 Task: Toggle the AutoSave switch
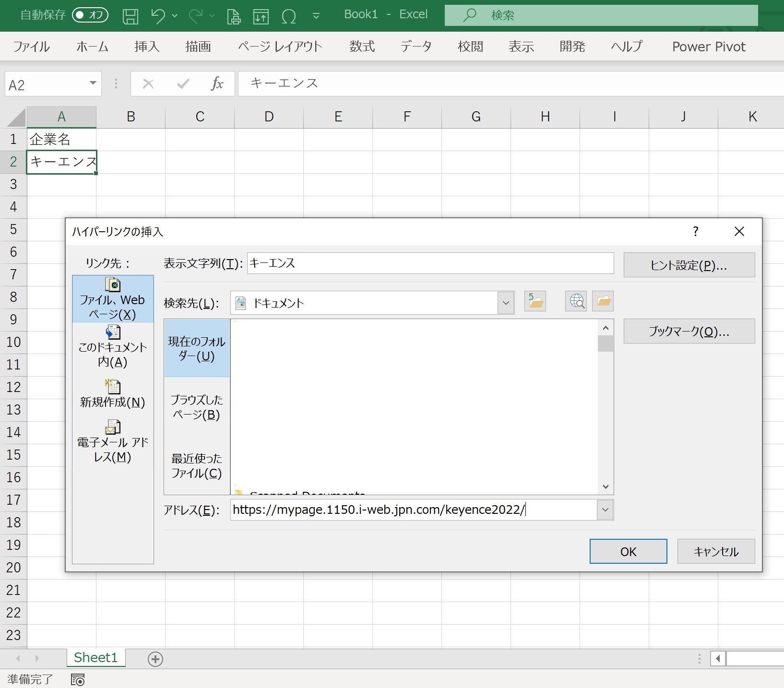click(x=90, y=15)
